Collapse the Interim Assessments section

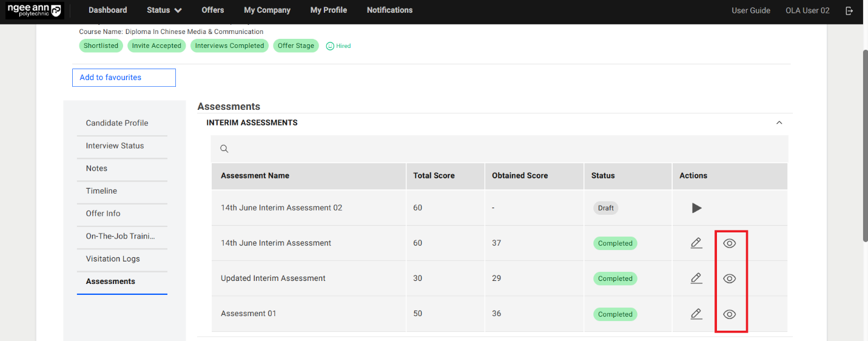click(779, 123)
